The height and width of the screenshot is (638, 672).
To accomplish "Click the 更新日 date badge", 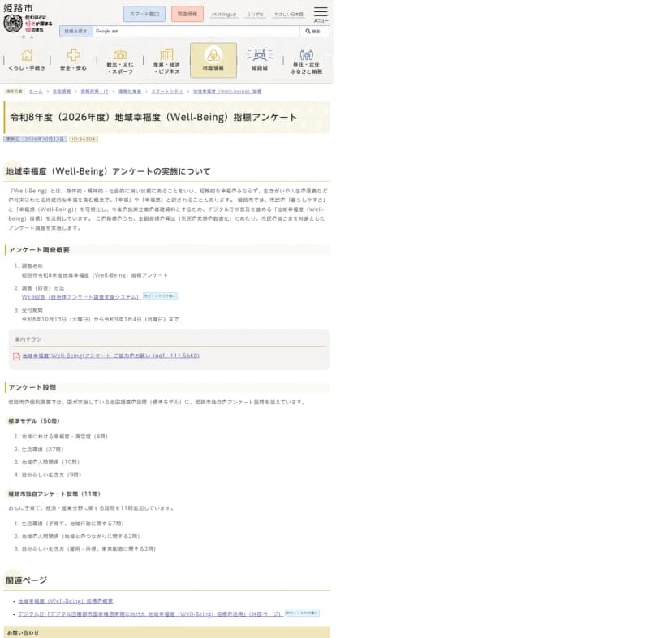I will coord(35,139).
